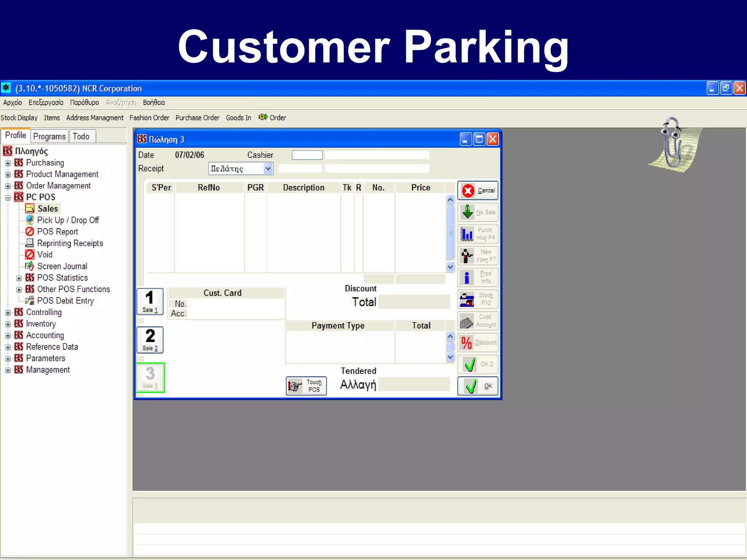Click Stock Display toolbar link
Screen dimensions: 747x560
pos(19,117)
